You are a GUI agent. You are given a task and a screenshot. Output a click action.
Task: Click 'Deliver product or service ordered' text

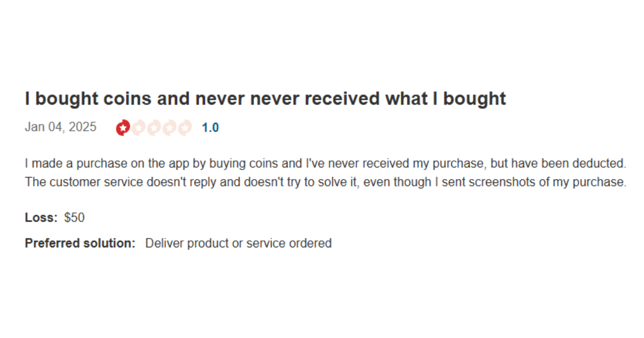point(238,244)
